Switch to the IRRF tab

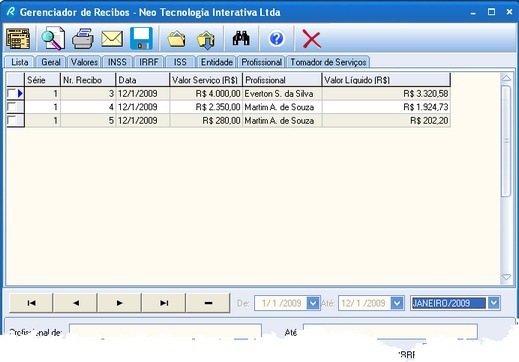[149, 62]
